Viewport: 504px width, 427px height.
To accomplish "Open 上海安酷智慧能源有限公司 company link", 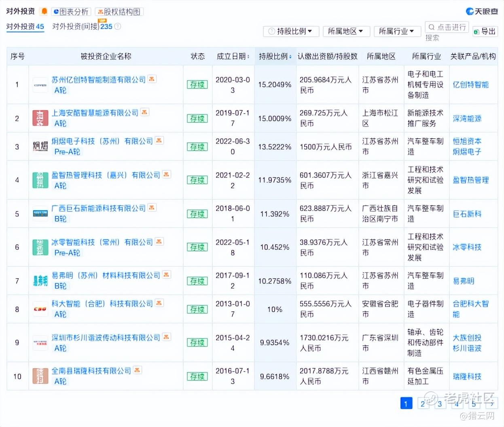I will [x=95, y=113].
